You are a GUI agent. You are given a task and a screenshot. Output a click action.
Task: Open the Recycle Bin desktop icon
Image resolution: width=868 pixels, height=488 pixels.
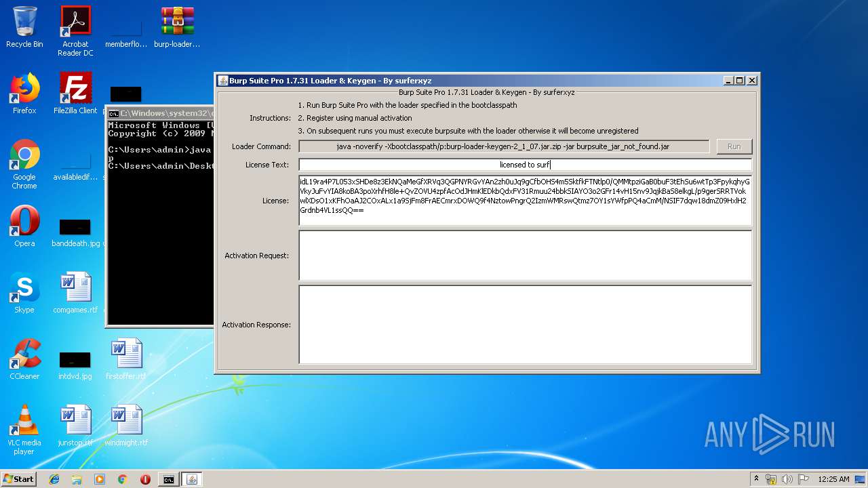(x=24, y=27)
